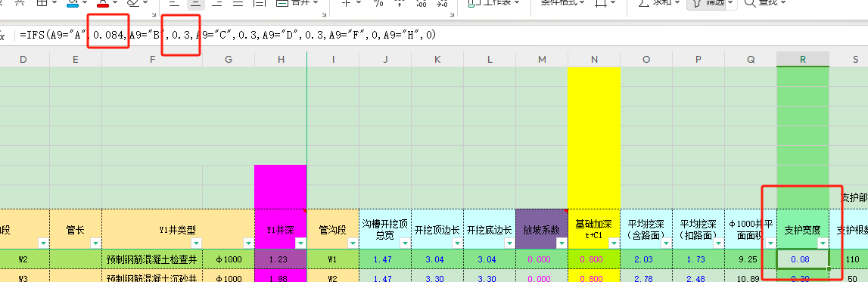
Task: Open the borders tool in the toolbar
Action: pos(42,3)
